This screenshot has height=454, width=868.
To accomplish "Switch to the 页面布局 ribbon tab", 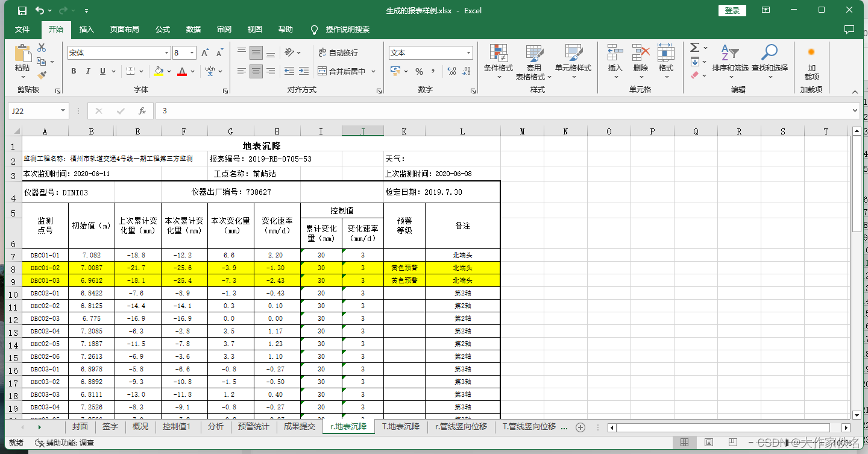I will [124, 30].
